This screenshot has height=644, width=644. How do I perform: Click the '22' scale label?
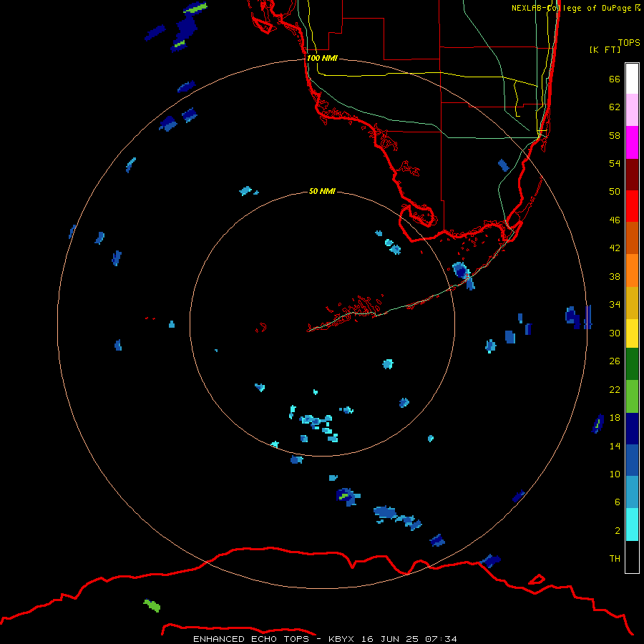[x=615, y=389]
